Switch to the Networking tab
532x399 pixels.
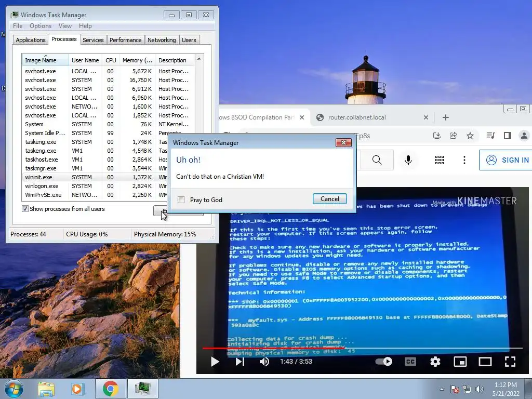coord(162,40)
